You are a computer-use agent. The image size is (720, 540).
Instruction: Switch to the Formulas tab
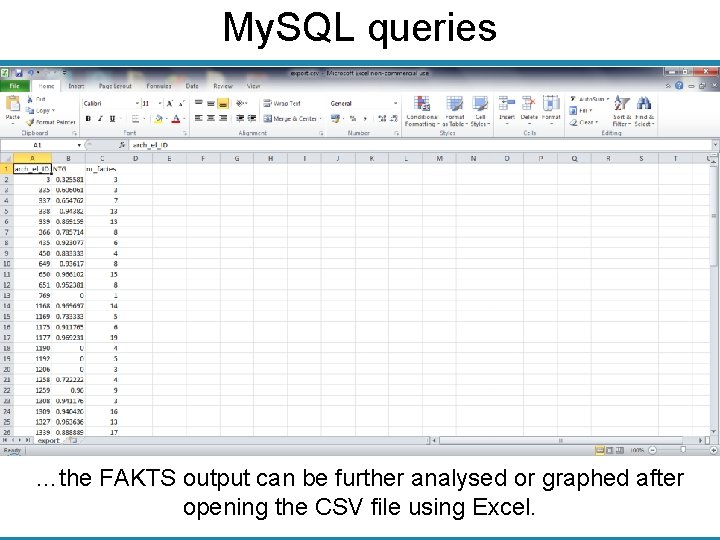point(159,86)
